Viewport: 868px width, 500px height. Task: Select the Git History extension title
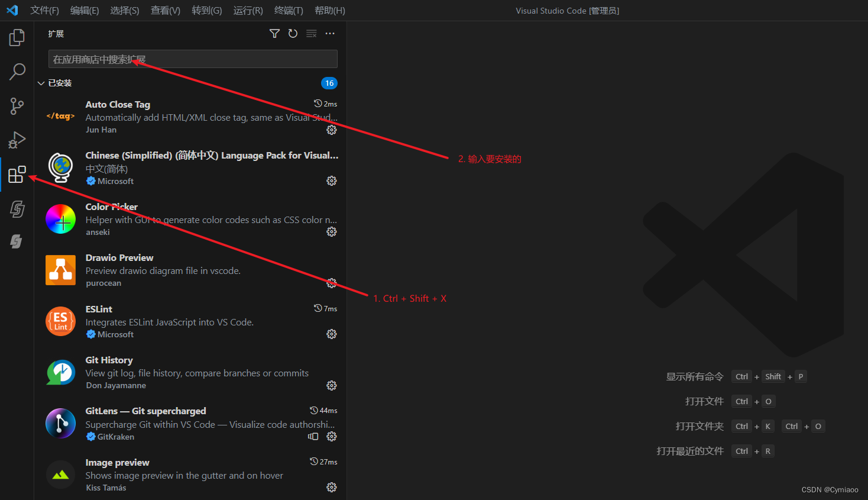109,360
